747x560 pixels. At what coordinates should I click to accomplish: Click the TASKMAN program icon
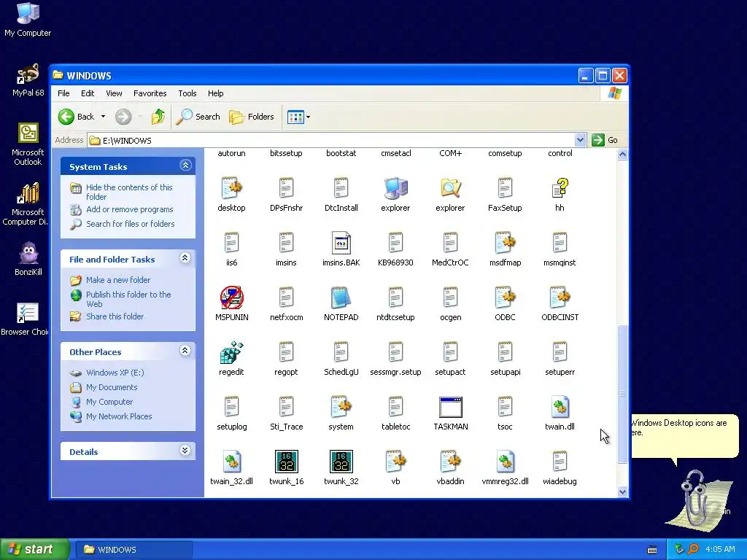click(451, 408)
